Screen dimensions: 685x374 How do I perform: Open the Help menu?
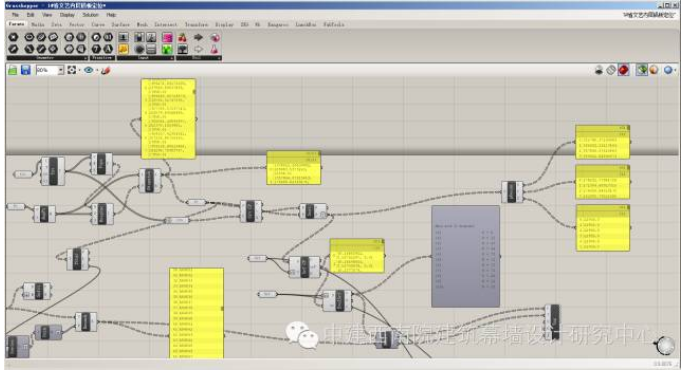click(111, 15)
